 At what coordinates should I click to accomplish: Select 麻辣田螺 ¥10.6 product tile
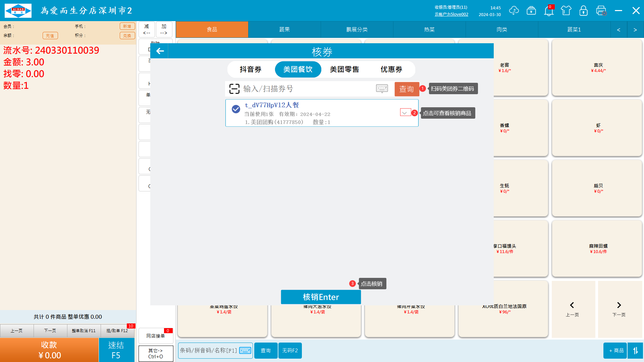597,248
